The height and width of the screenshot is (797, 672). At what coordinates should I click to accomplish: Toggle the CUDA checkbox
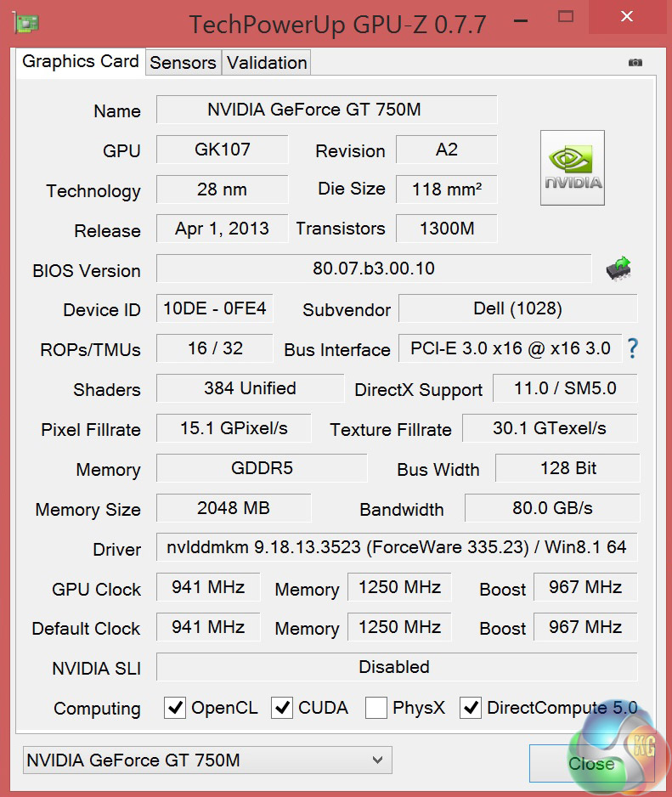[281, 708]
